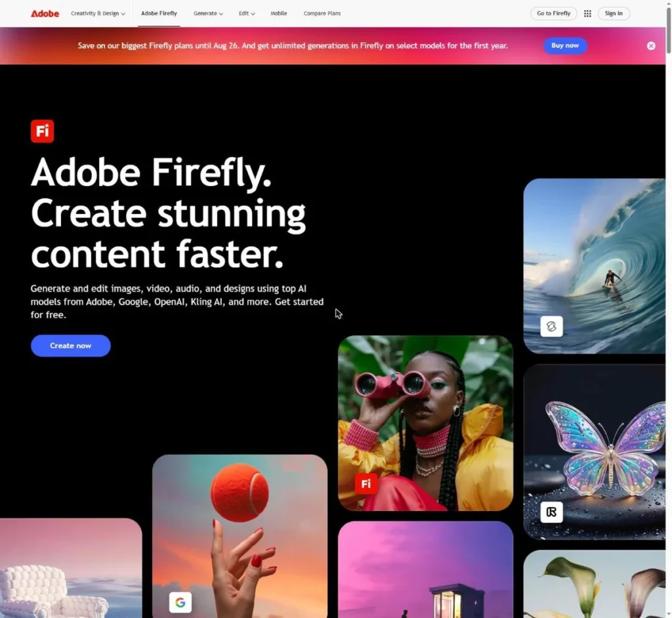
Task: Dismiss the promo banner with X icon
Action: 651,46
